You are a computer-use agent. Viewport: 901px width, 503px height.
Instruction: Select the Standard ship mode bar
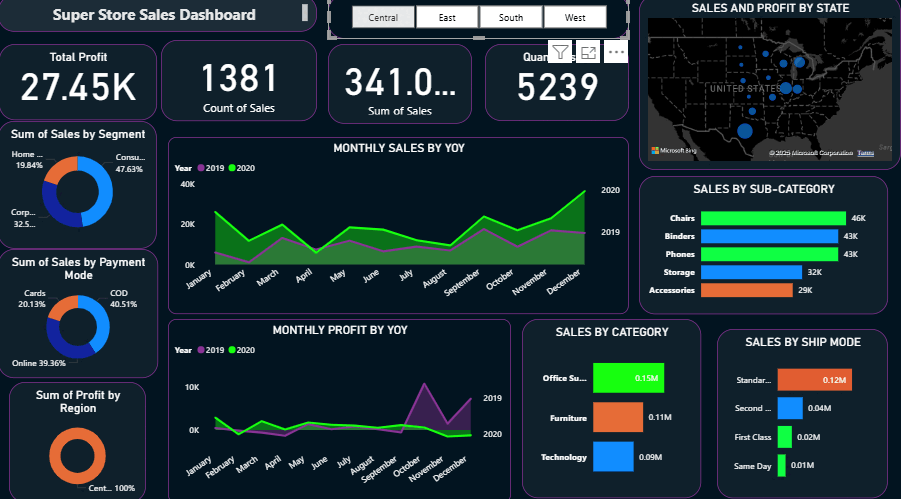(x=815, y=379)
